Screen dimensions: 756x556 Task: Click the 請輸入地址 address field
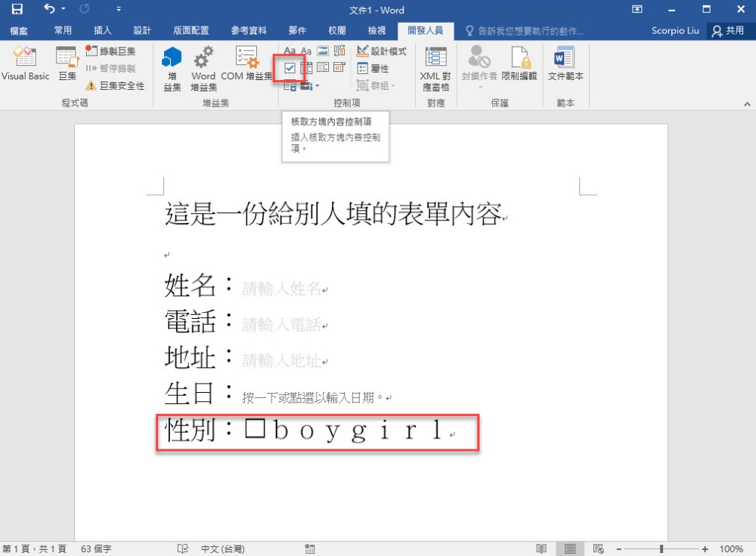[x=281, y=360]
